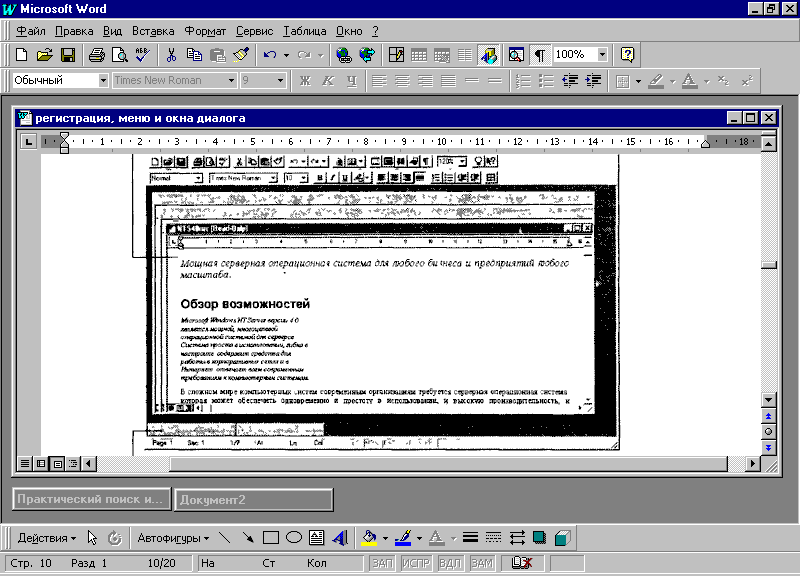
Task: Open a file with the folder icon
Action: click(x=45, y=55)
